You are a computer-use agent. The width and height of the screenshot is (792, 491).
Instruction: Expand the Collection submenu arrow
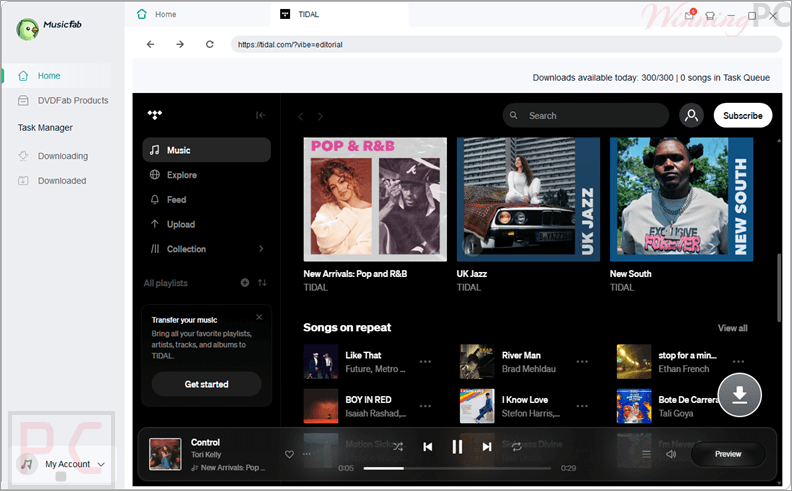click(x=261, y=249)
